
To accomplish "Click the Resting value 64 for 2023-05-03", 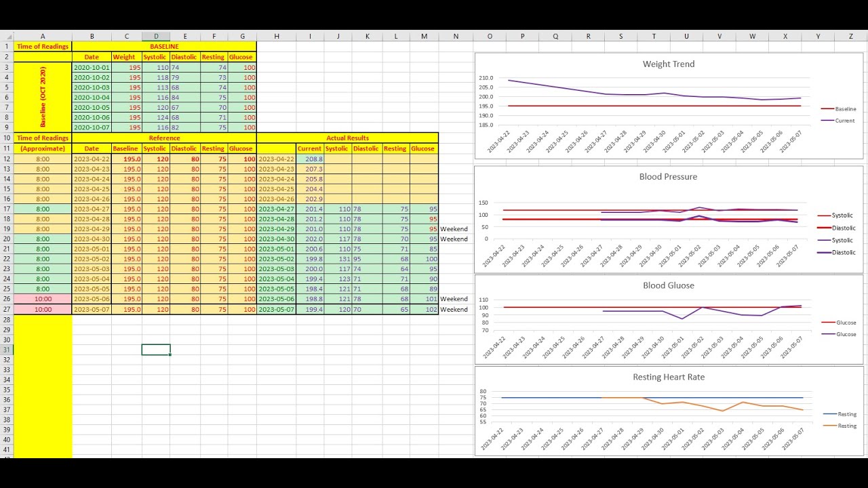I will click(395, 269).
